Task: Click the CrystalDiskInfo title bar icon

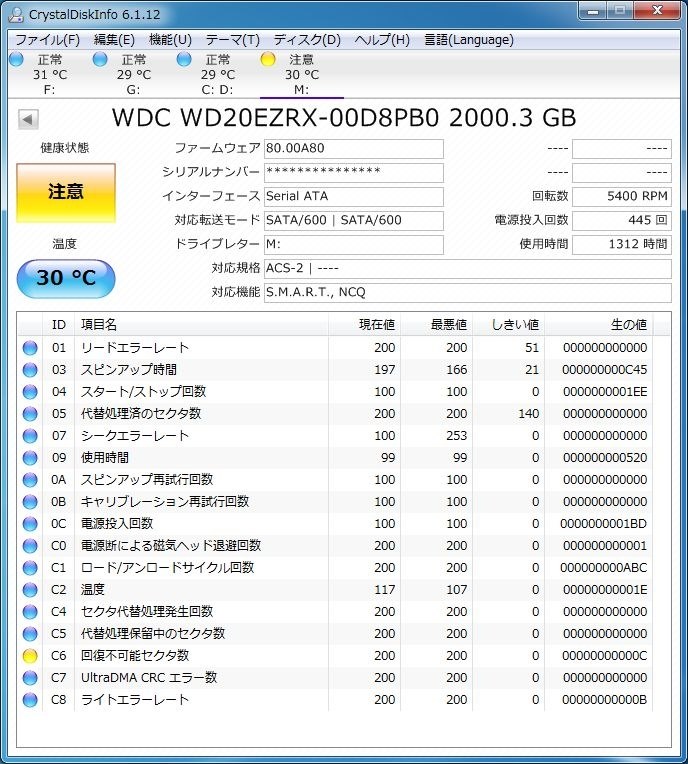Action: 16,15
